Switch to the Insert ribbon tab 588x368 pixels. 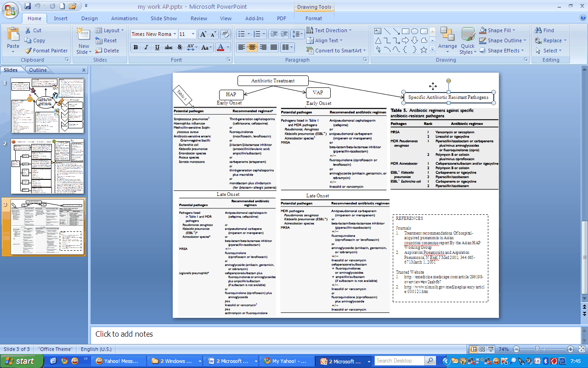[61, 18]
